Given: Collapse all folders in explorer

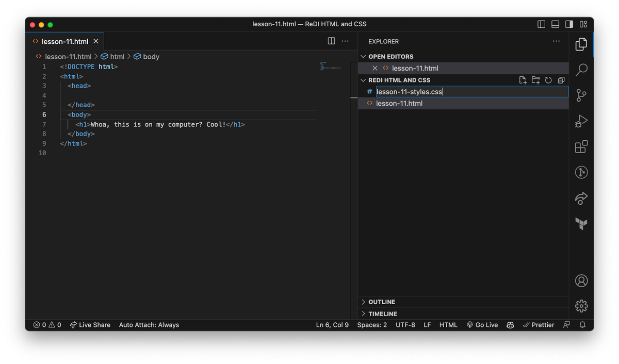Looking at the screenshot, I should point(561,80).
